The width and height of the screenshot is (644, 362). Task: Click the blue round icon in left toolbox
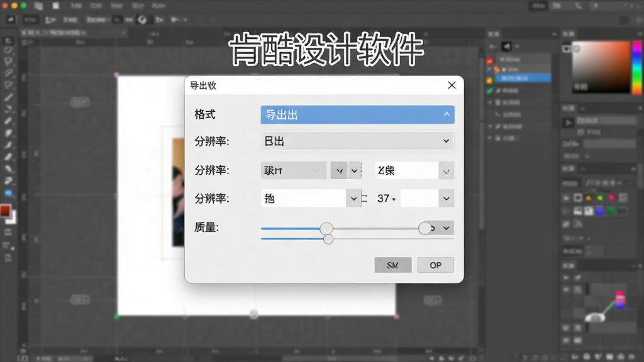(8, 194)
